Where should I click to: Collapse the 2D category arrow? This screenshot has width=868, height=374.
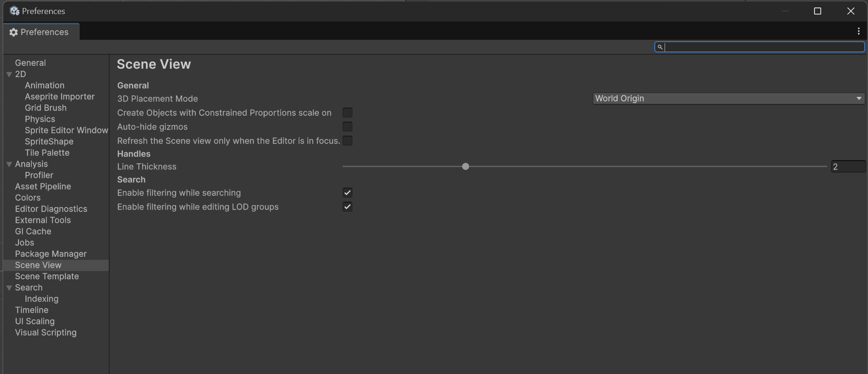tap(9, 74)
